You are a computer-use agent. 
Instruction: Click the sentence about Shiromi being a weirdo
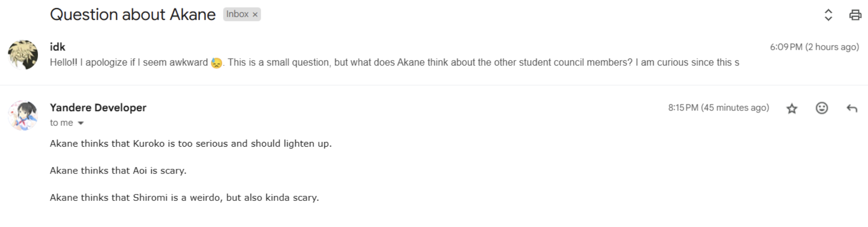(184, 197)
